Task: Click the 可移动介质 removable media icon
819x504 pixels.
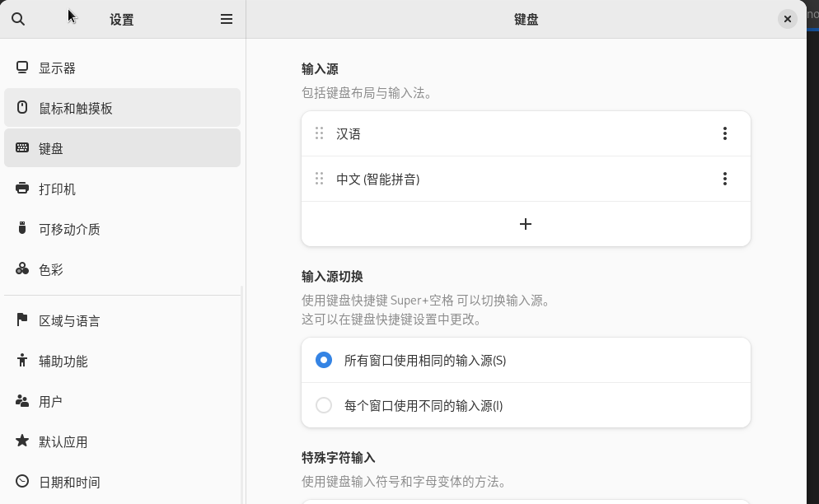Action: point(22,229)
